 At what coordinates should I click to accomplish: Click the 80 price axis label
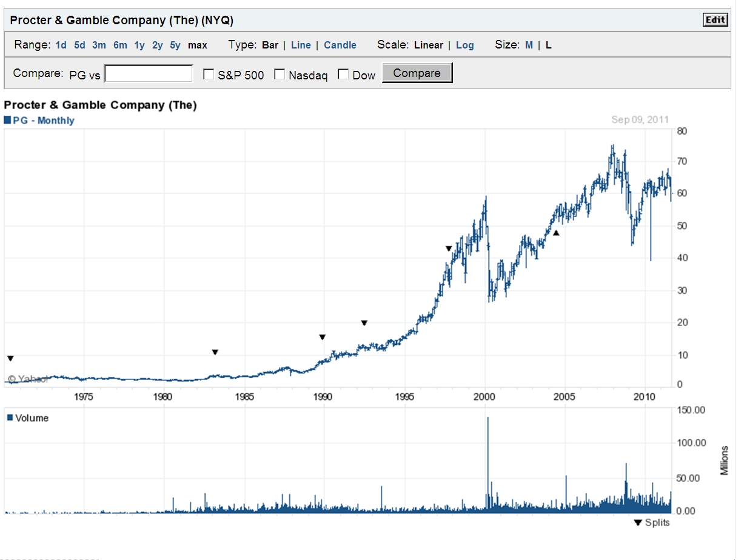682,130
